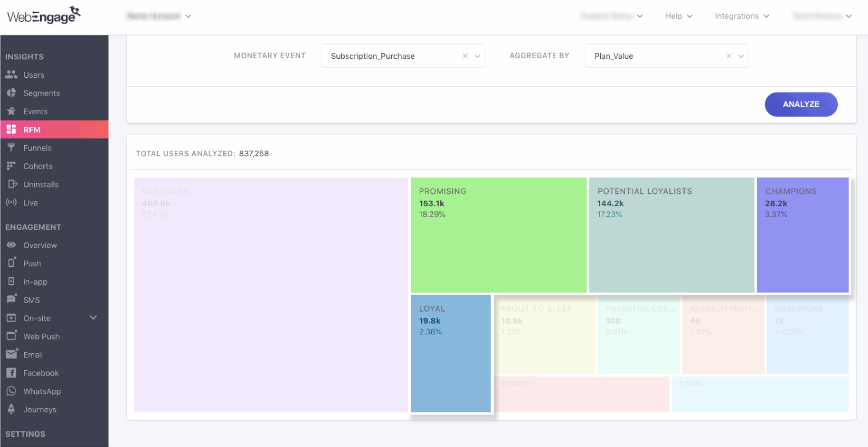Open the Monetary Event dropdown
The image size is (868, 447).
[477, 55]
